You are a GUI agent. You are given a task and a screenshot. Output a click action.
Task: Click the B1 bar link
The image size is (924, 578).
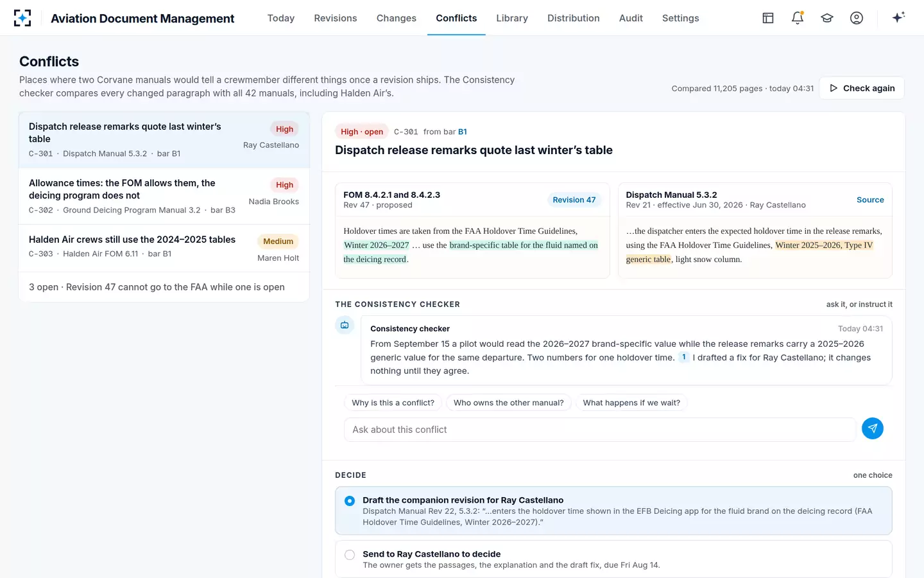463,132
